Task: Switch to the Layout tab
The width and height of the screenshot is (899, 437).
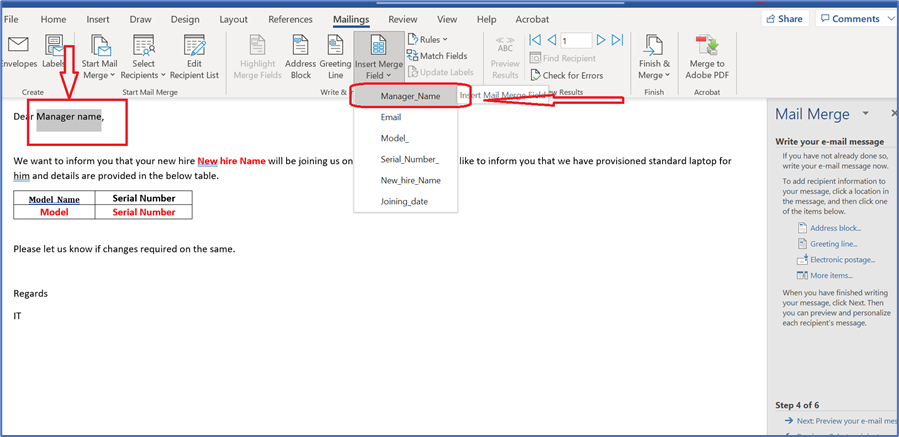Action: pos(233,19)
